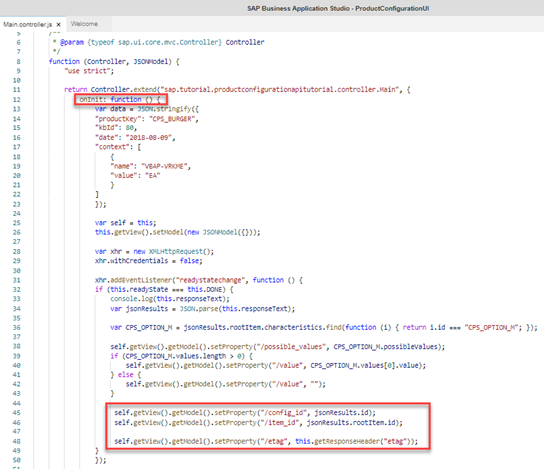Click the setProperty "/config_id" line
The image size is (544, 469).
(245, 412)
